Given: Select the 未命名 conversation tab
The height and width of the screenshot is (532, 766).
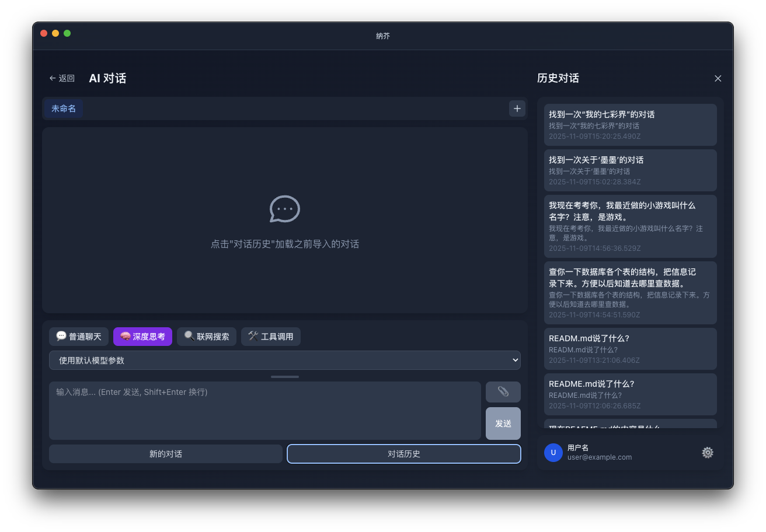Looking at the screenshot, I should [62, 108].
